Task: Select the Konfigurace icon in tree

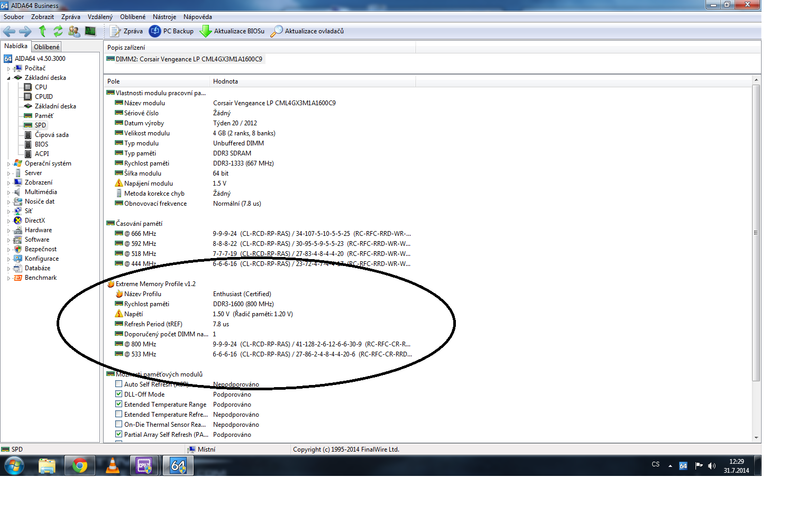Action: [18, 259]
